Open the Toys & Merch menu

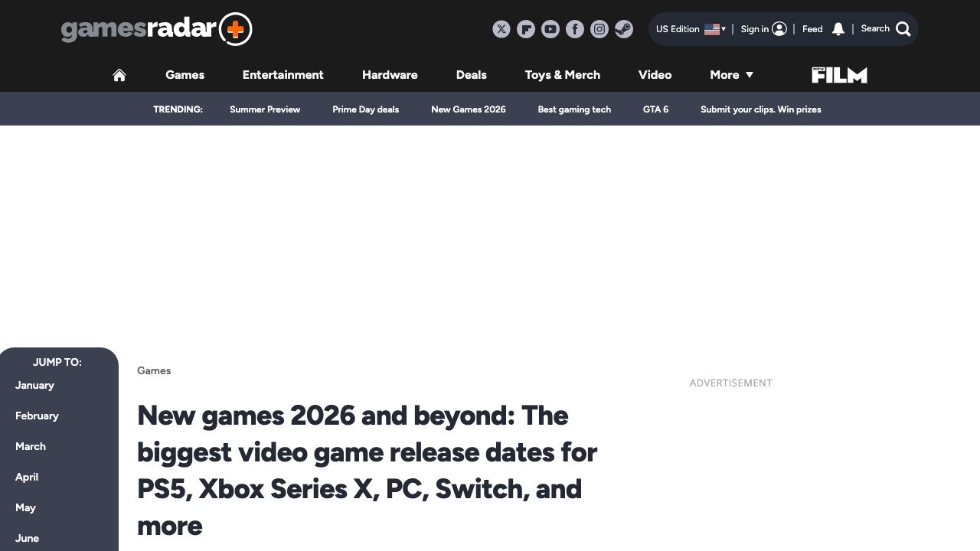tap(563, 75)
